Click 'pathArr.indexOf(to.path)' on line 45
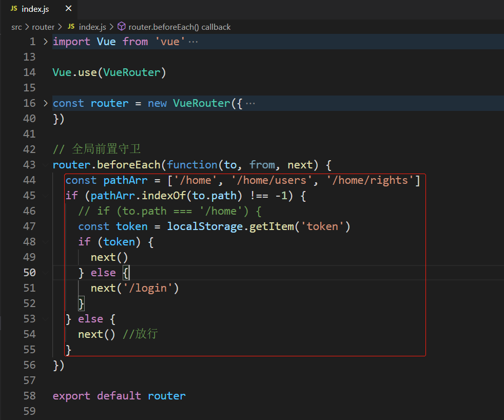The width and height of the screenshot is (504, 420). pos(166,196)
